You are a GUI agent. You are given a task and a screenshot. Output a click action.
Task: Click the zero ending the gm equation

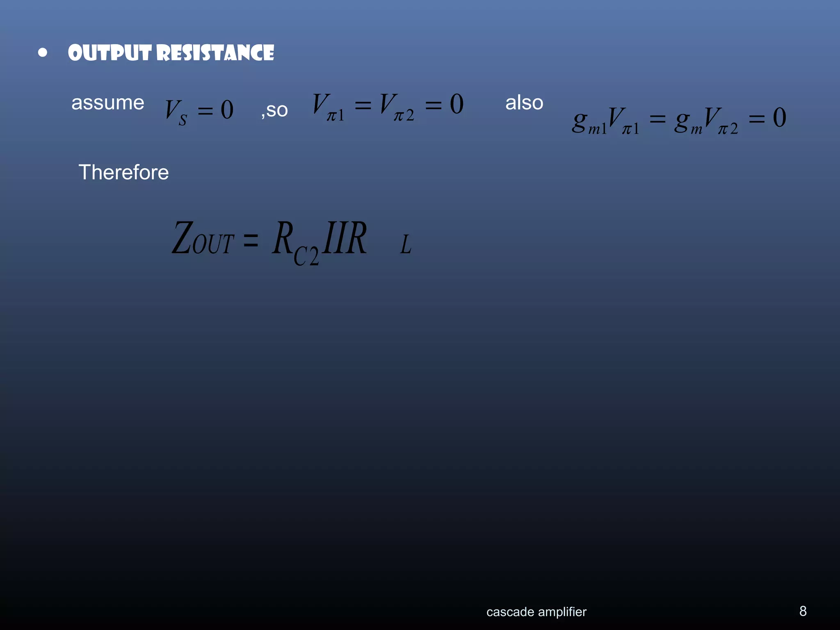[779, 117]
